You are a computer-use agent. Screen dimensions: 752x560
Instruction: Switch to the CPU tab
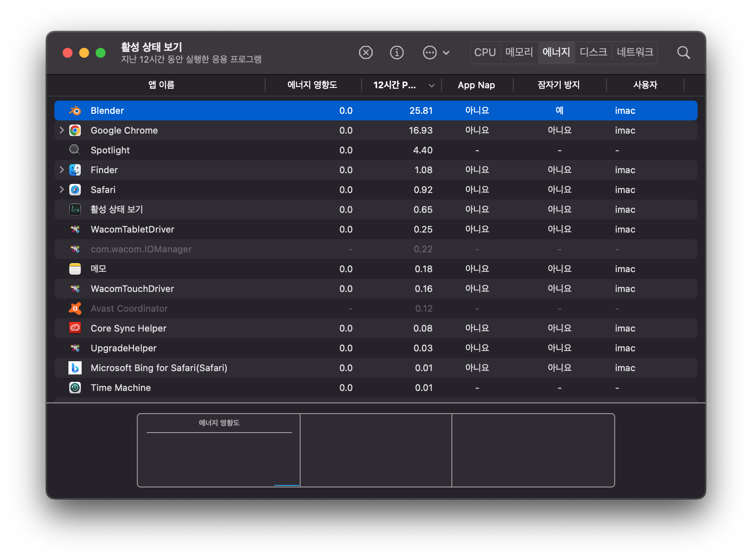tap(485, 52)
